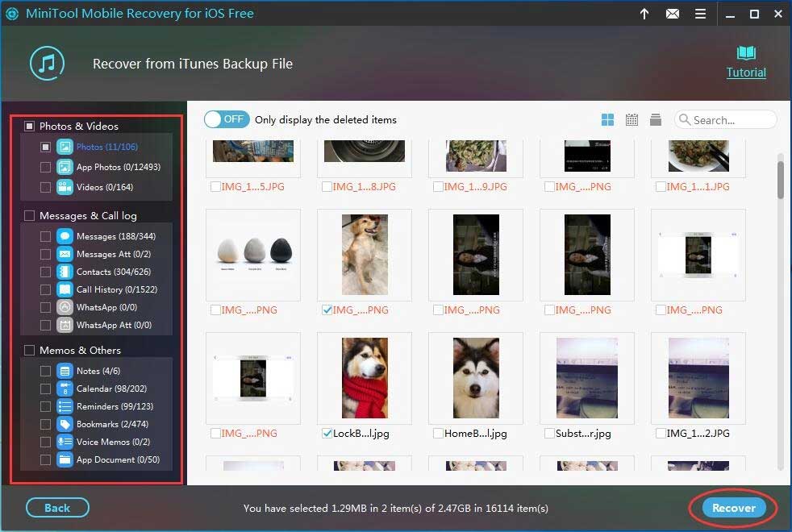Image resolution: width=792 pixels, height=532 pixels.
Task: Open the Tutorial link
Action: [746, 73]
